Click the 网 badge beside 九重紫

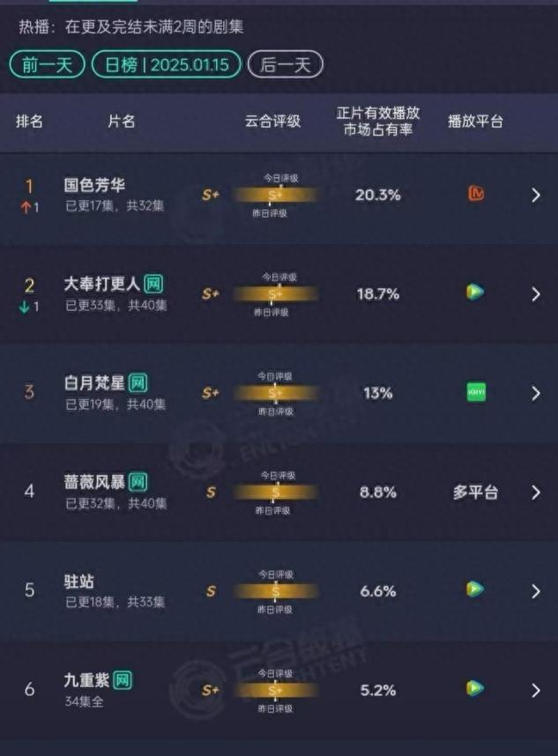tap(123, 680)
